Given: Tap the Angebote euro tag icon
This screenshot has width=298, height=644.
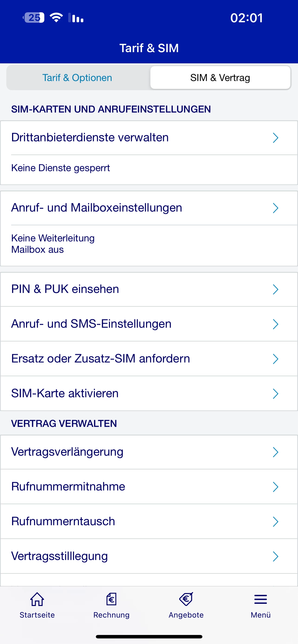Looking at the screenshot, I should pyautogui.click(x=186, y=599).
